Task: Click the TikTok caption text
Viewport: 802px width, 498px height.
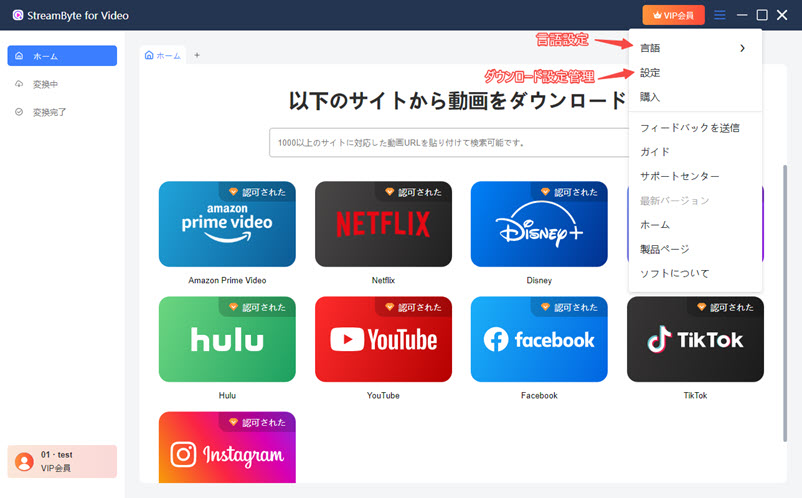Action: tap(695, 395)
